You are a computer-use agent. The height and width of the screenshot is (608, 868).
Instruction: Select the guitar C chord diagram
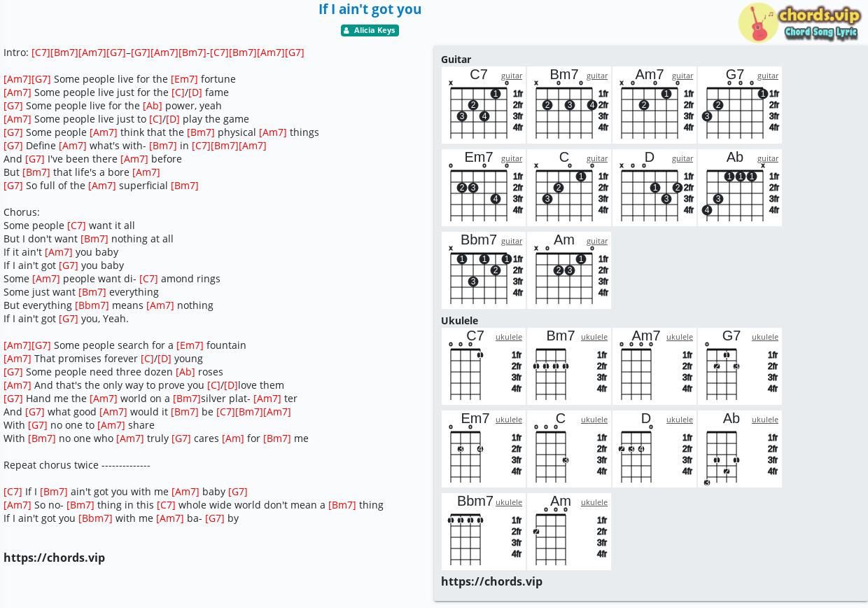569,188
